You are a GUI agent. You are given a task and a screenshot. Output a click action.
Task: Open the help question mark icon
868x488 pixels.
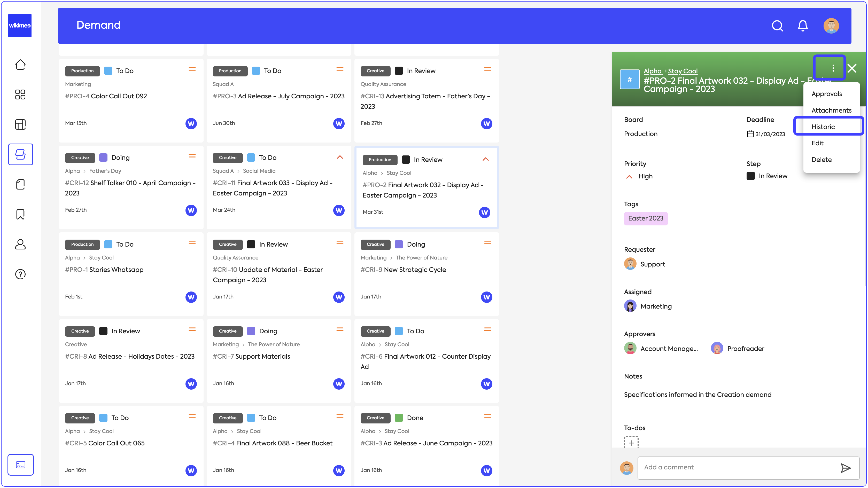point(20,274)
